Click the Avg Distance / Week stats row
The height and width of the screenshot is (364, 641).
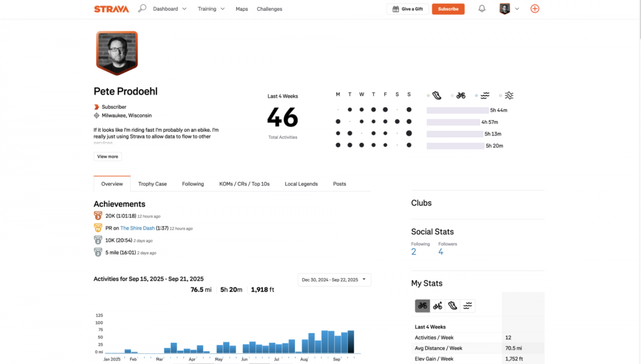[x=479, y=348]
